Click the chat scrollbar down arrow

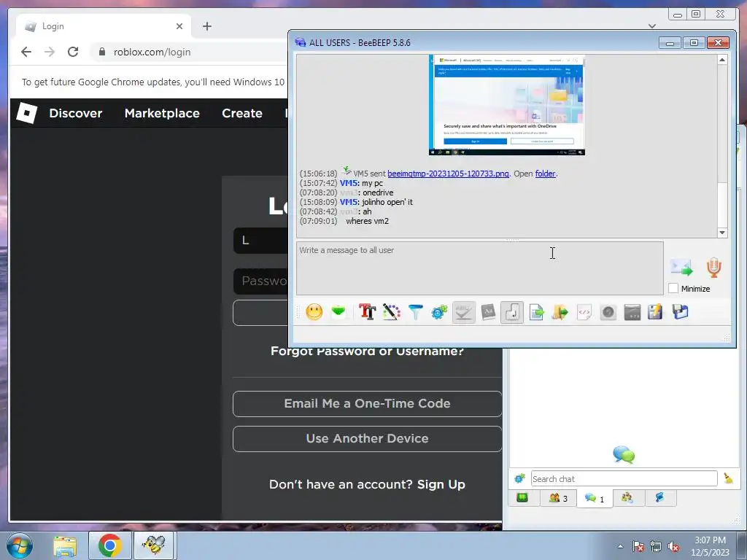(722, 233)
